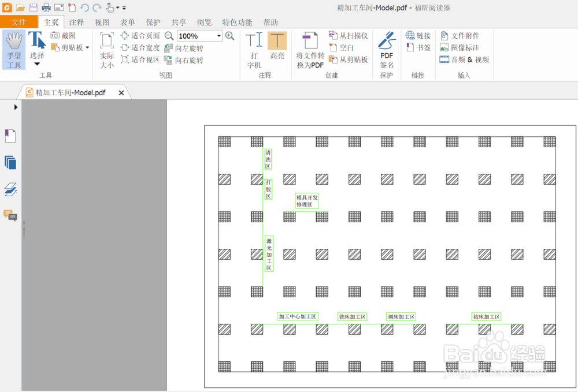578x392 pixels.
Task: Open the File (文件) menu
Action: coord(19,22)
